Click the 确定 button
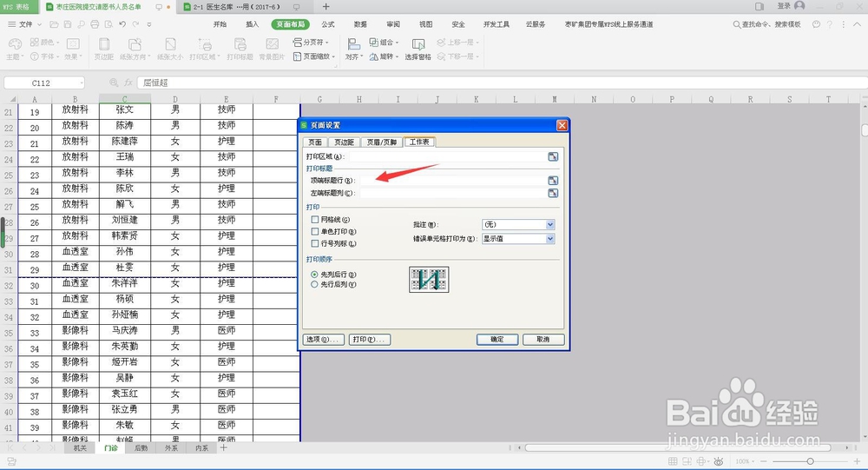Screen dimensions: 868x470 pyautogui.click(x=497, y=339)
